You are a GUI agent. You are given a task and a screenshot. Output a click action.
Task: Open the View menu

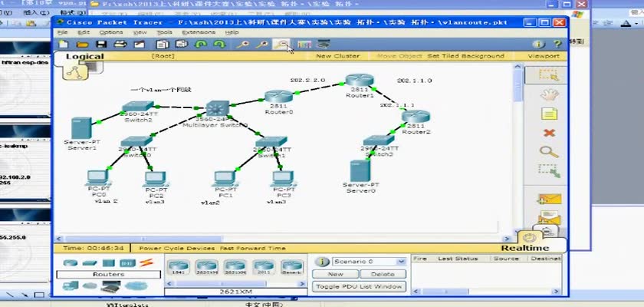pyautogui.click(x=140, y=32)
